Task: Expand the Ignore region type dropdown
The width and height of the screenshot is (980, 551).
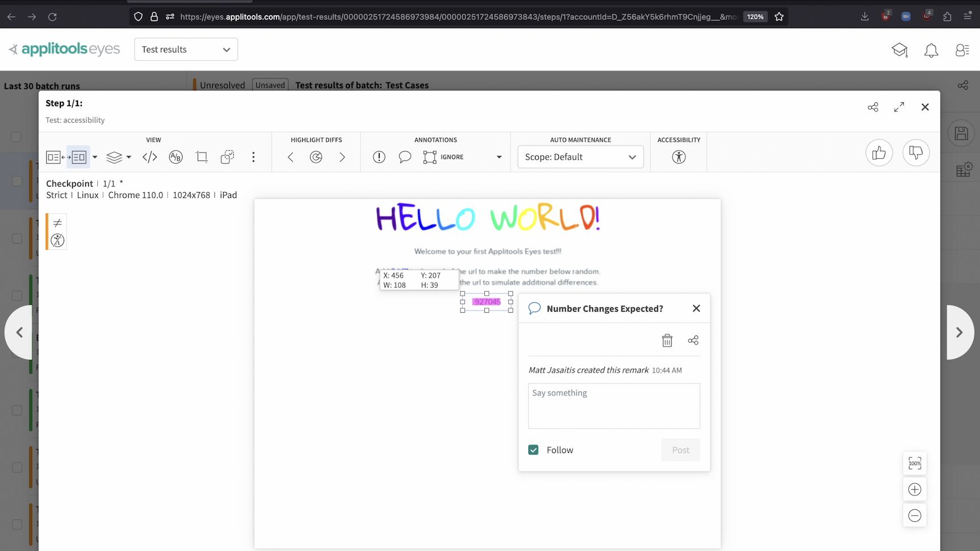Action: pyautogui.click(x=499, y=157)
